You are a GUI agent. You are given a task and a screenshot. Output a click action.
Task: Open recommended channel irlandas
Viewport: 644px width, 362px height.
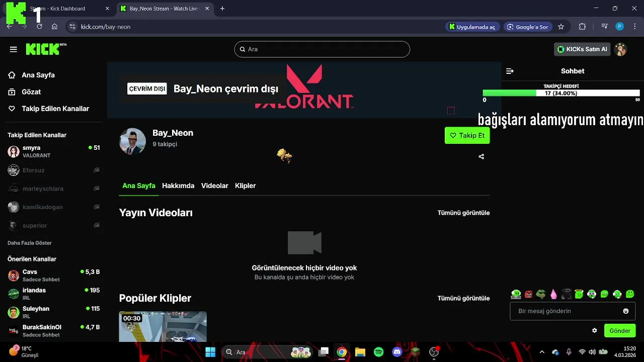(x=53, y=294)
